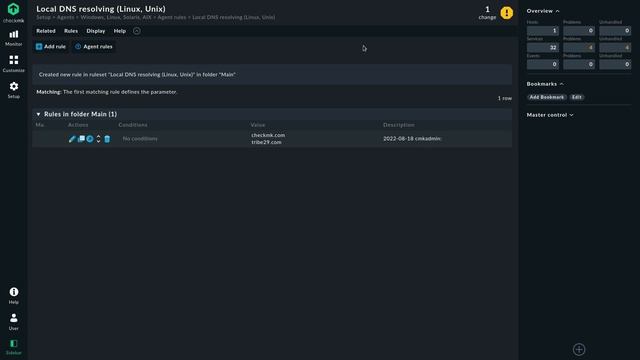Click the Conditions column header
Viewport: 640px width, 360px height.
[133, 125]
